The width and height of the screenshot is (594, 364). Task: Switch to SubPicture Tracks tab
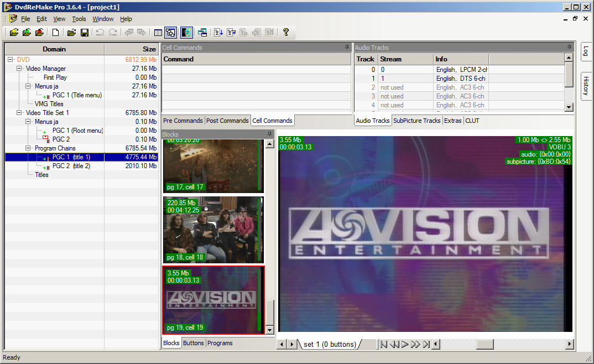click(416, 121)
